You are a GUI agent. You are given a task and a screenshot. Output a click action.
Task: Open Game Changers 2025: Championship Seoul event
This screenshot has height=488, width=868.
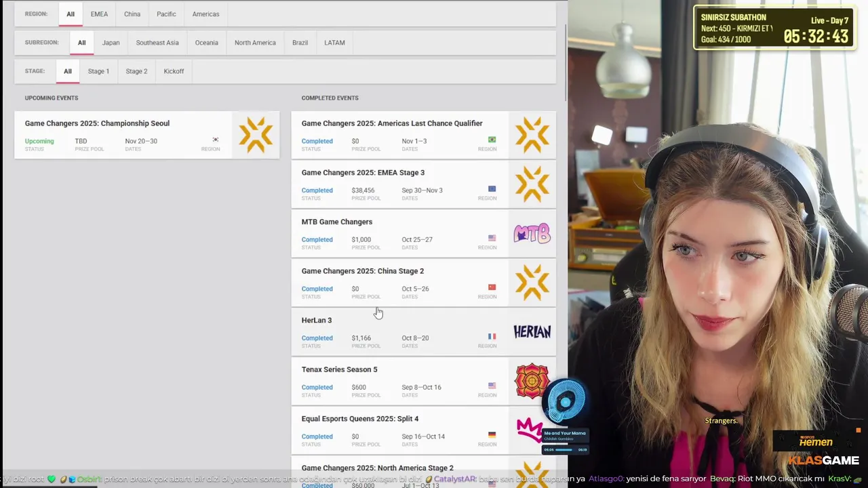click(146, 135)
